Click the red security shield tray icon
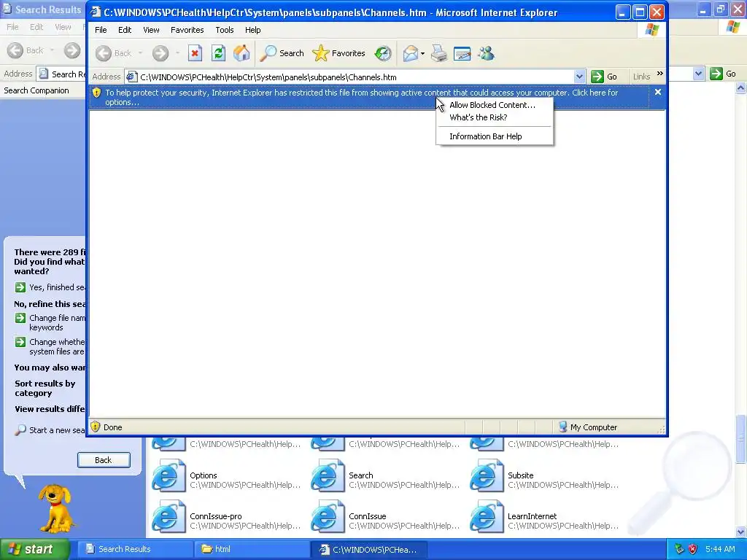 [693, 549]
